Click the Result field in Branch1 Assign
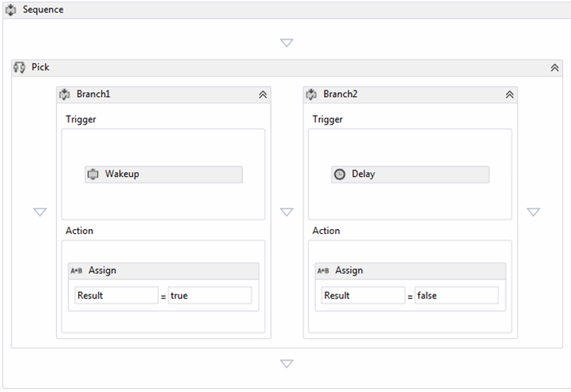571x392 pixels. 116,296
